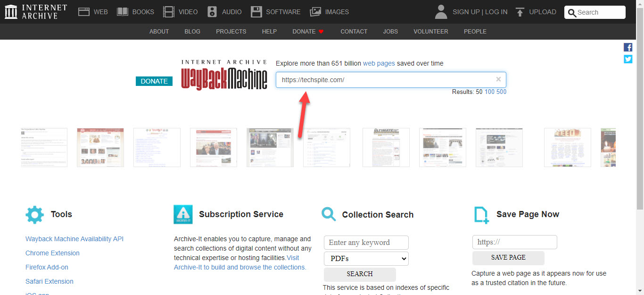Open the Projects menu item
Image resolution: width=644 pixels, height=295 pixels.
[231, 32]
